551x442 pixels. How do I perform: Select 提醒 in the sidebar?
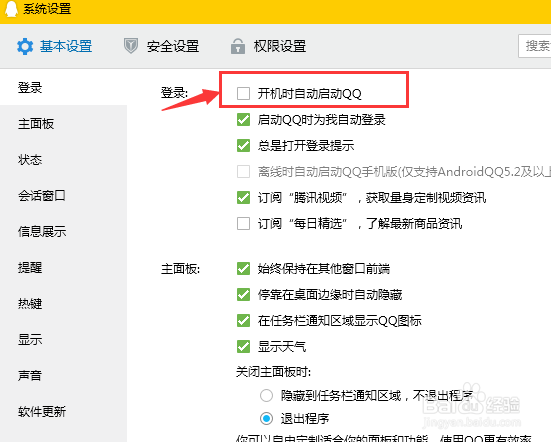30,267
